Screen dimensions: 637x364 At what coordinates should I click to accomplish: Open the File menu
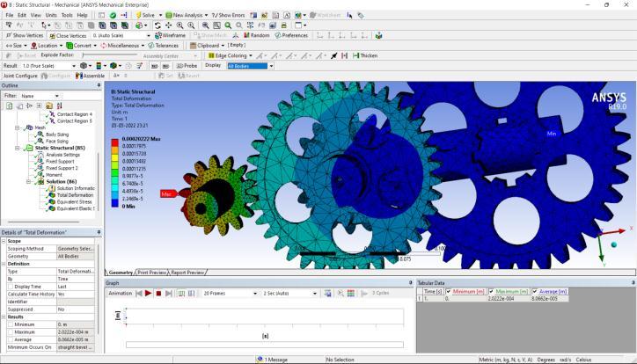(x=10, y=15)
